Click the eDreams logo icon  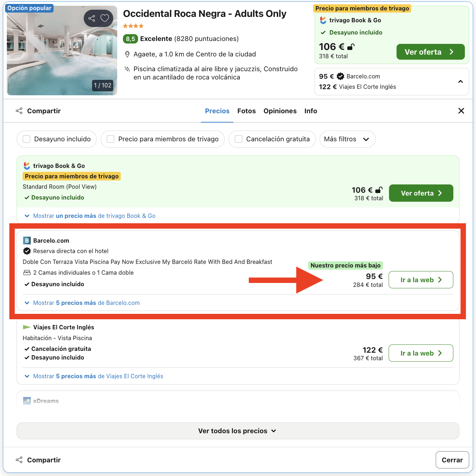(27, 401)
